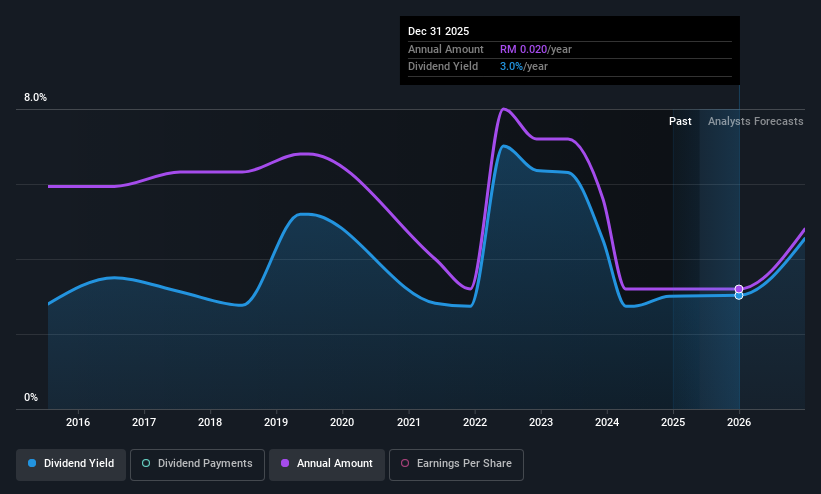Click the 2026 x-axis label
The image size is (821, 494).
click(739, 422)
